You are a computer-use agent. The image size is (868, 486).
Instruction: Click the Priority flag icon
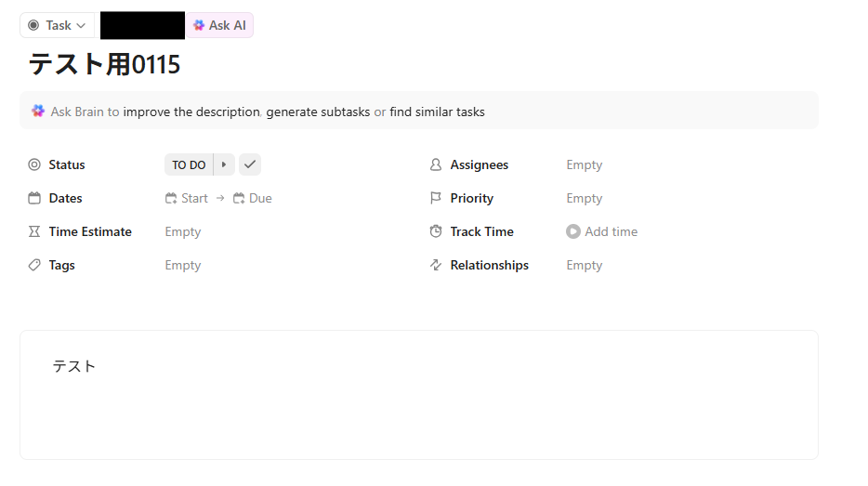[x=436, y=198]
